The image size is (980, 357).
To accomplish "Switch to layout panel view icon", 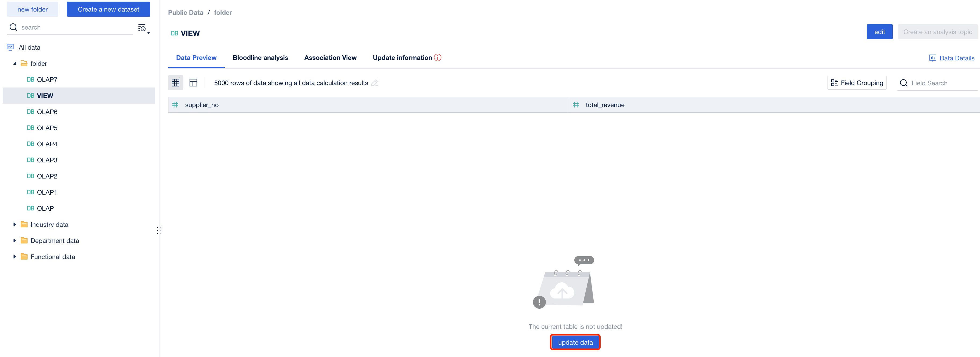I will (x=193, y=82).
